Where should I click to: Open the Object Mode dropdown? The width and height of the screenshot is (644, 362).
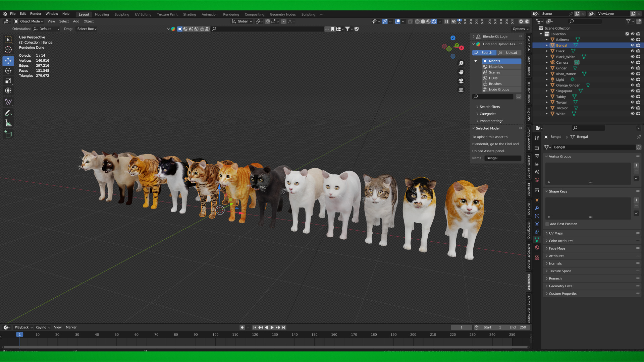29,21
